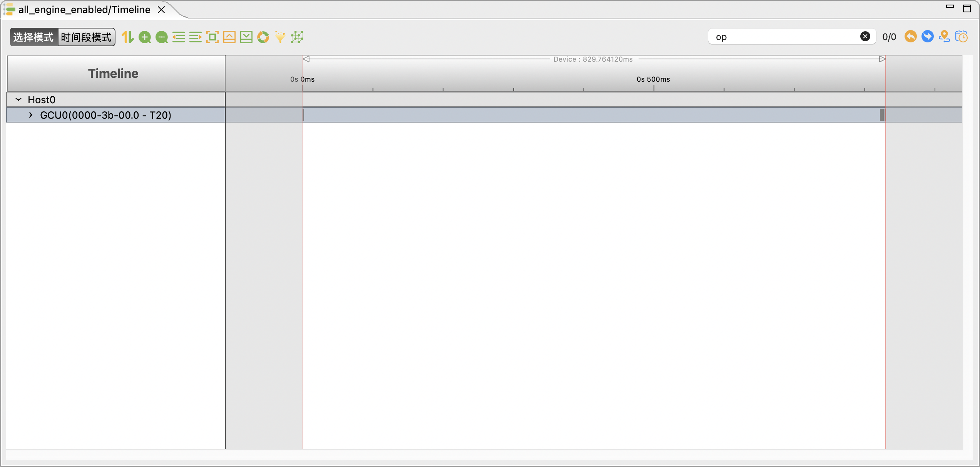
Task: Click the 0s 0ms ruler marker
Action: pyautogui.click(x=303, y=79)
